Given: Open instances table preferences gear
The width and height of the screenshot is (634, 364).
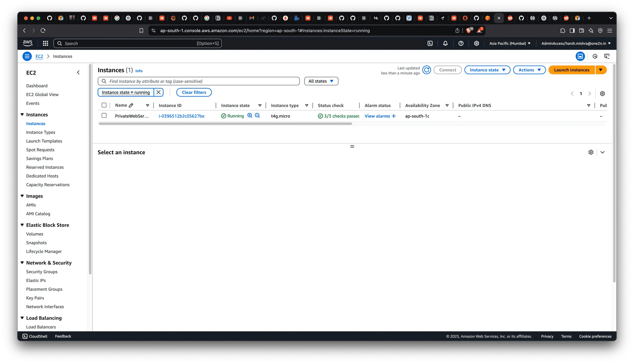Looking at the screenshot, I should click(602, 93).
